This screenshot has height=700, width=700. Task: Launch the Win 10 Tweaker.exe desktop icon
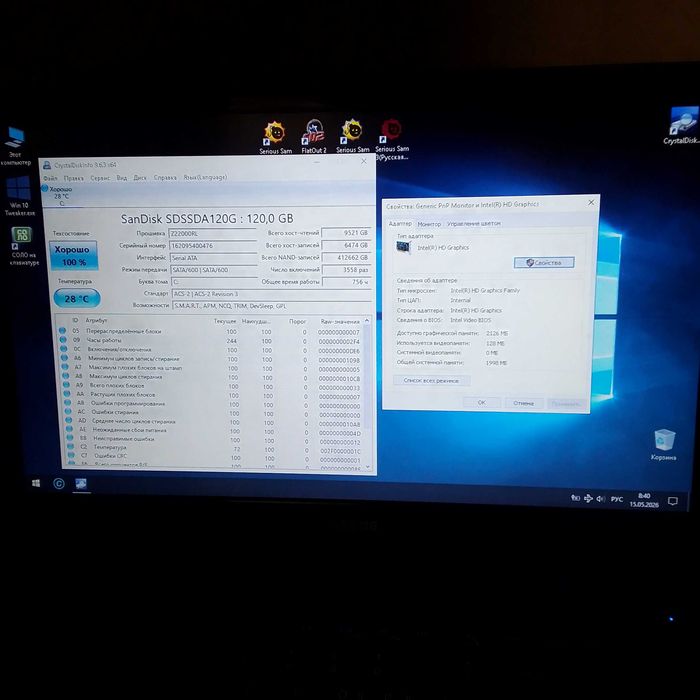click(x=19, y=196)
